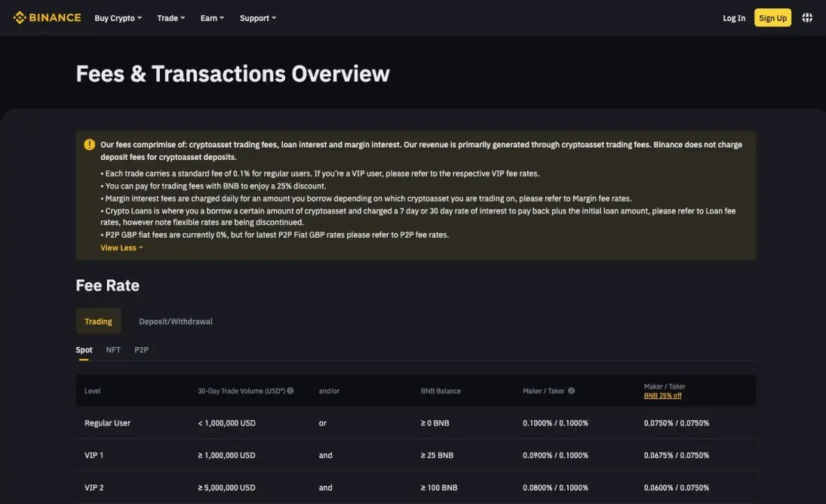826x504 pixels.
Task: Click the '0.0600% / 0.0750%' discounted fee cell
Action: tap(677, 487)
